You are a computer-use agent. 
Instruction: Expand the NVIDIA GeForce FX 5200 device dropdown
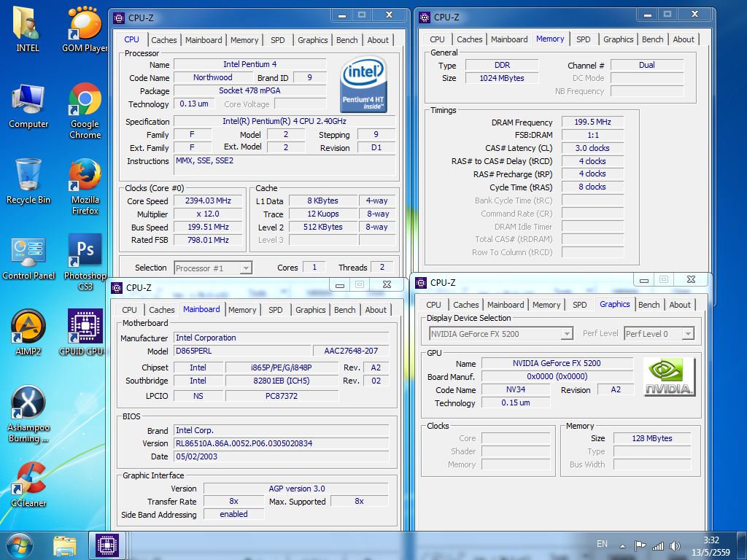[566, 334]
